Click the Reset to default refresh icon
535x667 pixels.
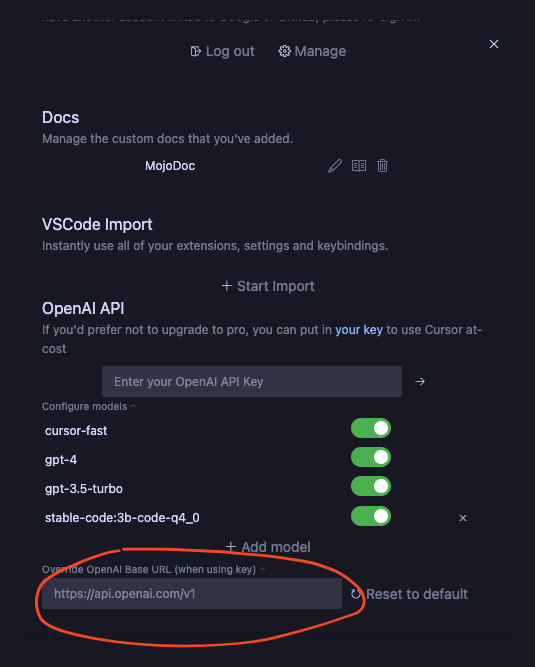[x=356, y=594]
